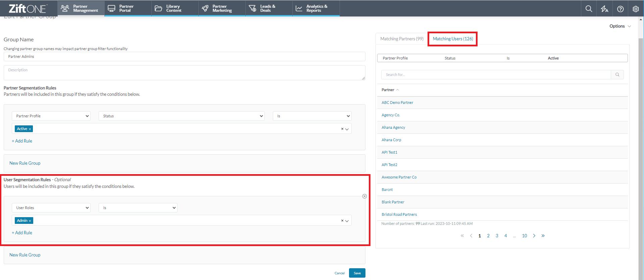Screen dimensions: 644x280
Task: Click the translate language icon
Action: click(x=604, y=9)
